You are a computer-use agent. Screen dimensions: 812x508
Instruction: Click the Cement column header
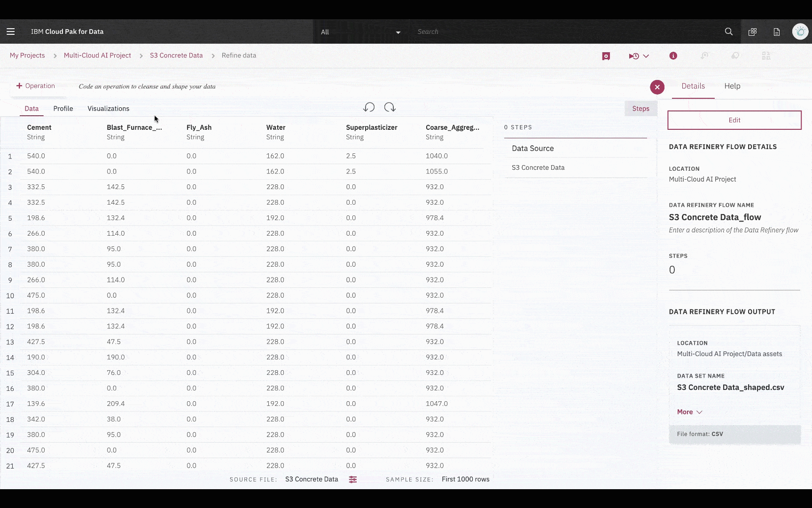pos(39,127)
